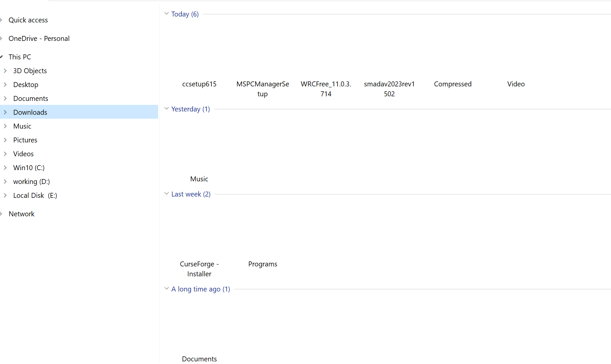Open OneDrive - Personal in navigation pane
This screenshot has width=611, height=364.
click(39, 39)
